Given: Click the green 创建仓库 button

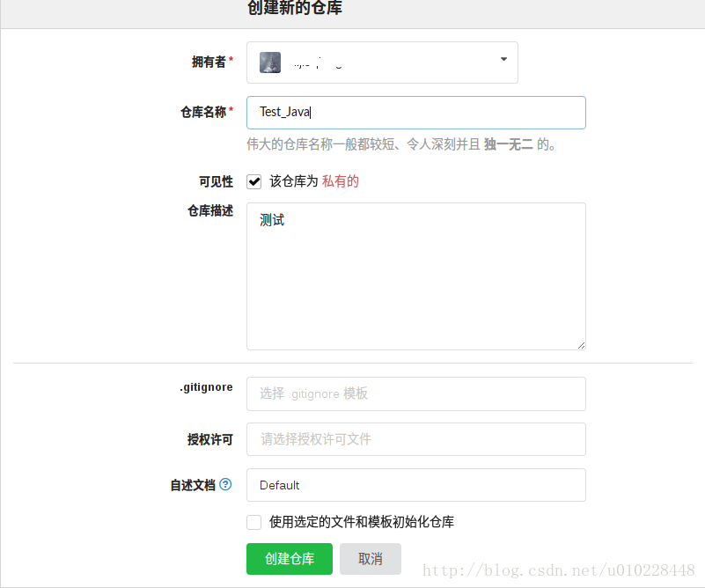Looking at the screenshot, I should click(x=290, y=559).
